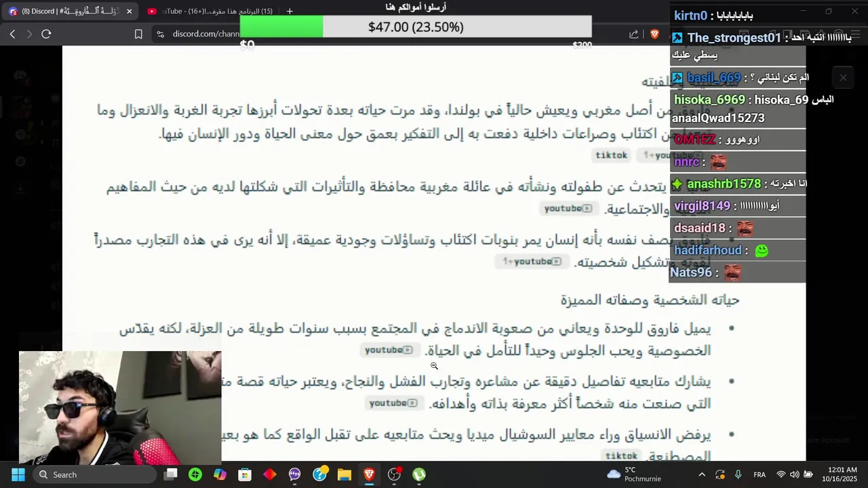Click the taskbar Search box

[94, 474]
